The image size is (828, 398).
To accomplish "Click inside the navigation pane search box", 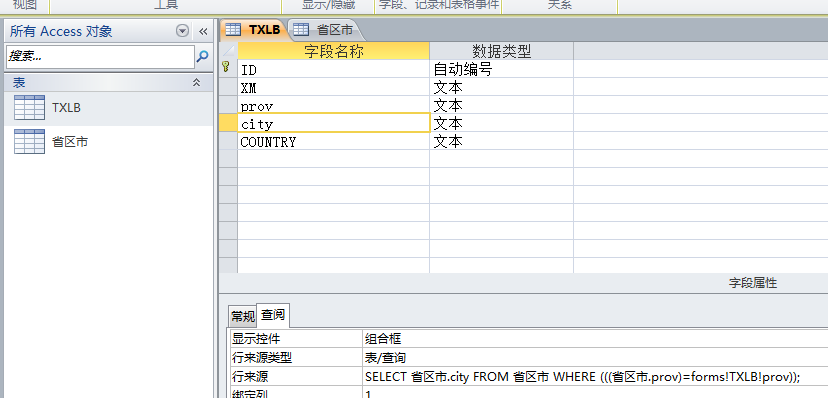I will coord(100,56).
